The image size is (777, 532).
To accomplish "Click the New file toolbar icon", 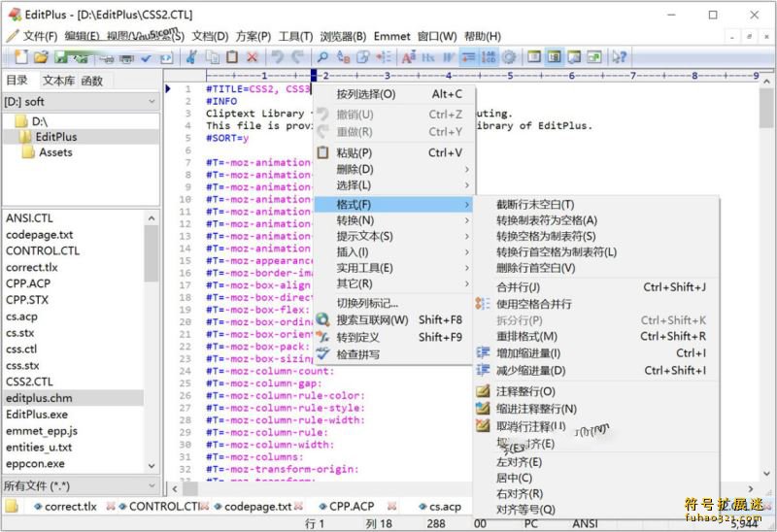I will 21,57.
